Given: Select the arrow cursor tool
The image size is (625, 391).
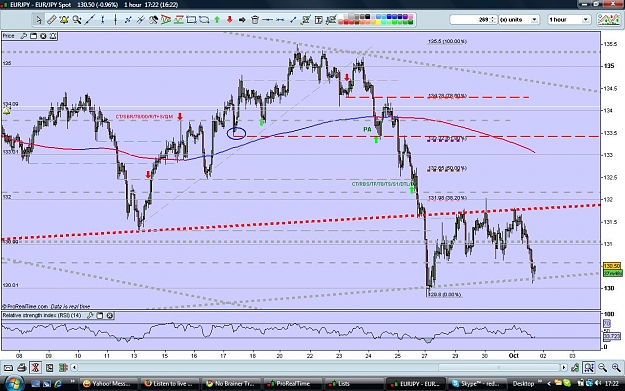Looking at the screenshot, I should (x=39, y=20).
